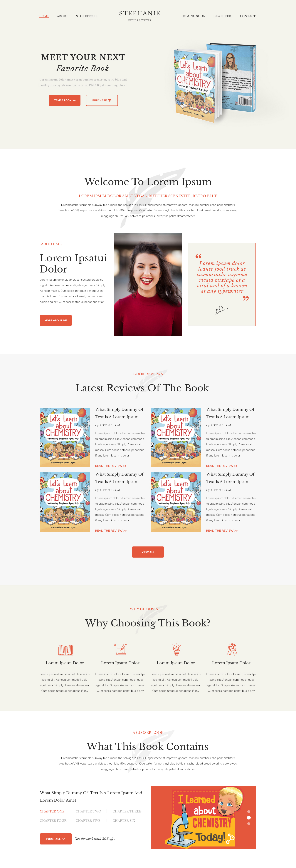This screenshot has width=296, height=868.
Task: Click the award ribbon icon
Action: 232,649
